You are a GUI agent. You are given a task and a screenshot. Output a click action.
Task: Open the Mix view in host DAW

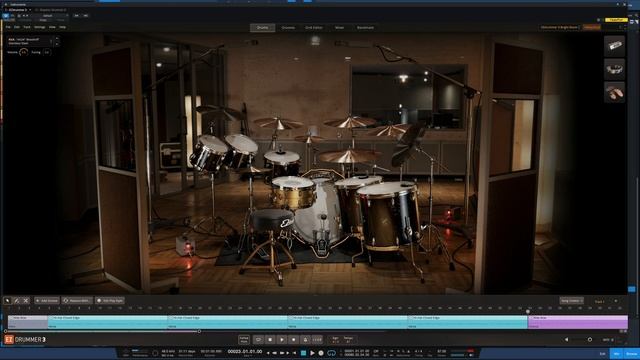[616, 353]
